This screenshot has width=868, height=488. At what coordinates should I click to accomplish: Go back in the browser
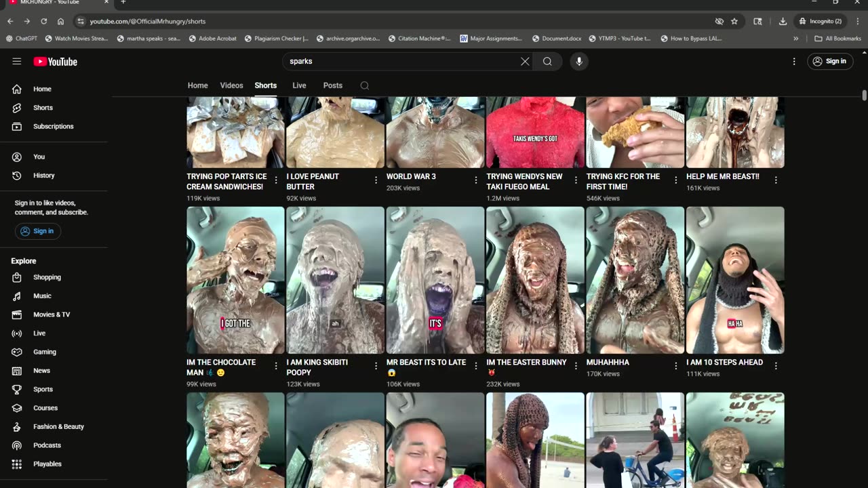(10, 22)
